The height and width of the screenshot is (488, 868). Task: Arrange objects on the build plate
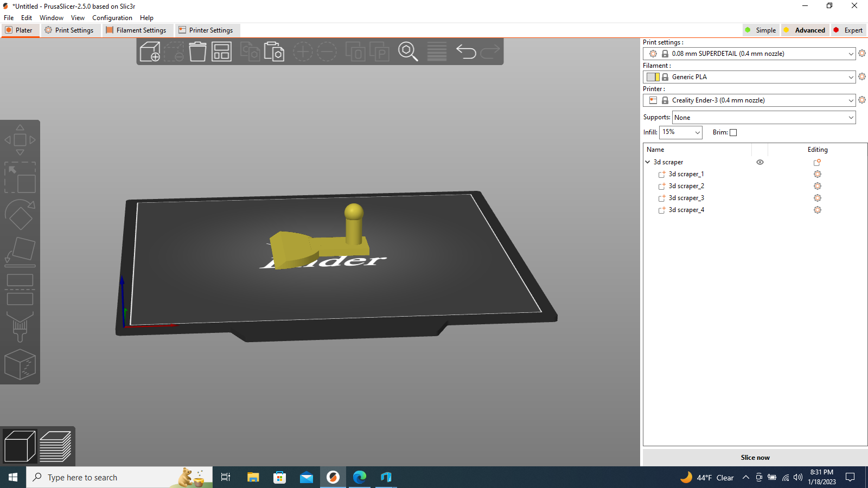tap(221, 52)
